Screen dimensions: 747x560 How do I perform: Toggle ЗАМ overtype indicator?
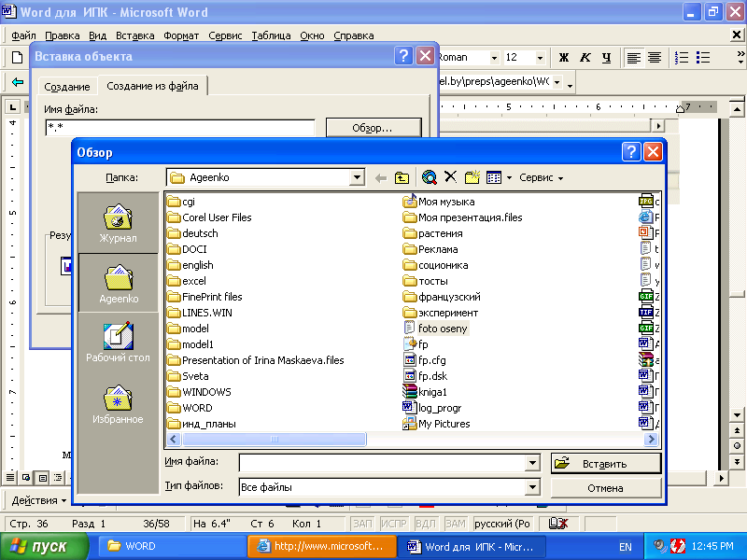coord(456,524)
